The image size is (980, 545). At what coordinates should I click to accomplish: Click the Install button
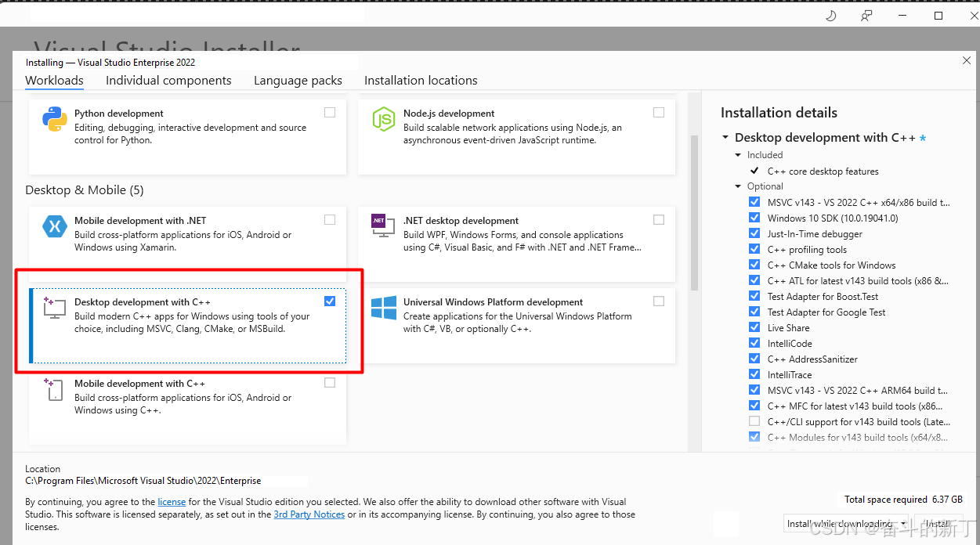pyautogui.click(x=938, y=524)
